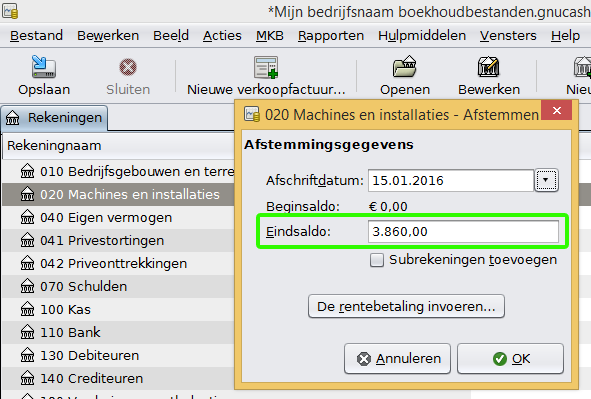Click the Beginsaldo value € 0,00

tap(388, 206)
